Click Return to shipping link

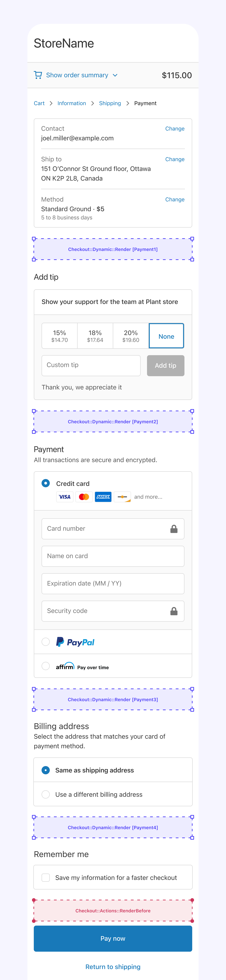[113, 967]
